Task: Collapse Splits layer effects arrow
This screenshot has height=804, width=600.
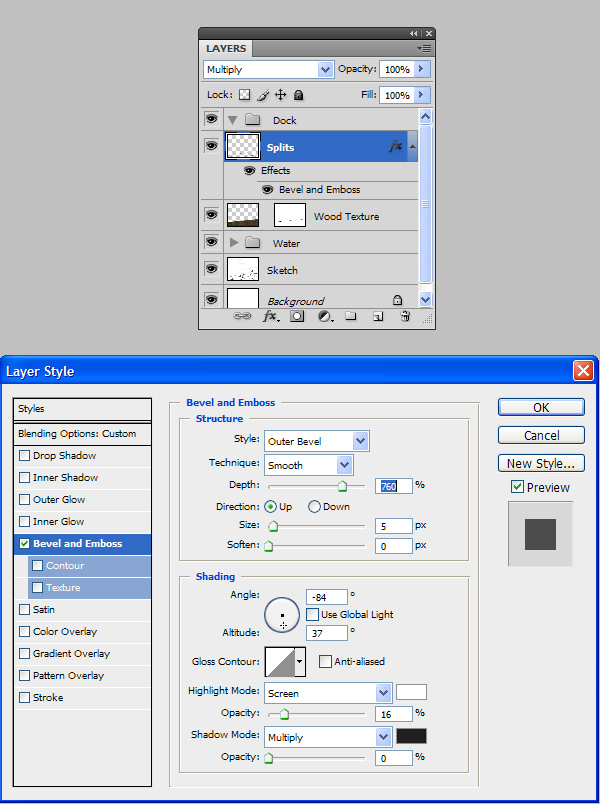Action: click(x=412, y=147)
